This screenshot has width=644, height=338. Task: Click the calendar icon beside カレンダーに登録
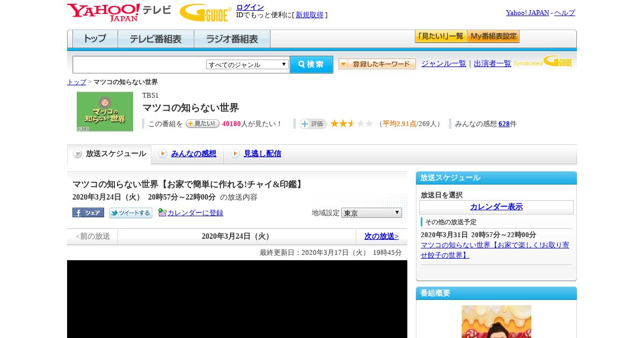163,212
